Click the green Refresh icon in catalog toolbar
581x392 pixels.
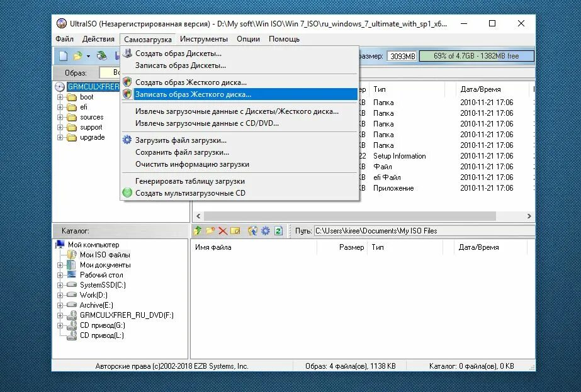coord(278,231)
